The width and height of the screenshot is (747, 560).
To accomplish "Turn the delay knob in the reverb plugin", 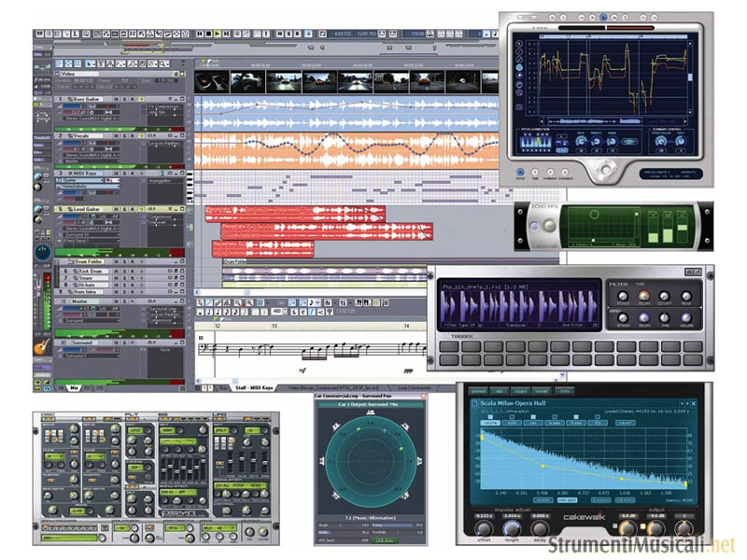I will point(541,528).
